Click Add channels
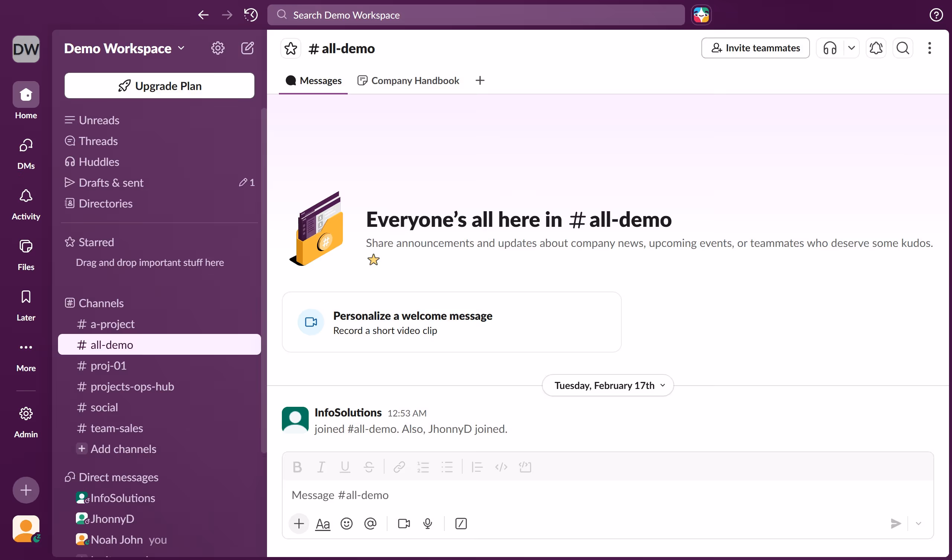Viewport: 952px width, 560px height. 159,448
